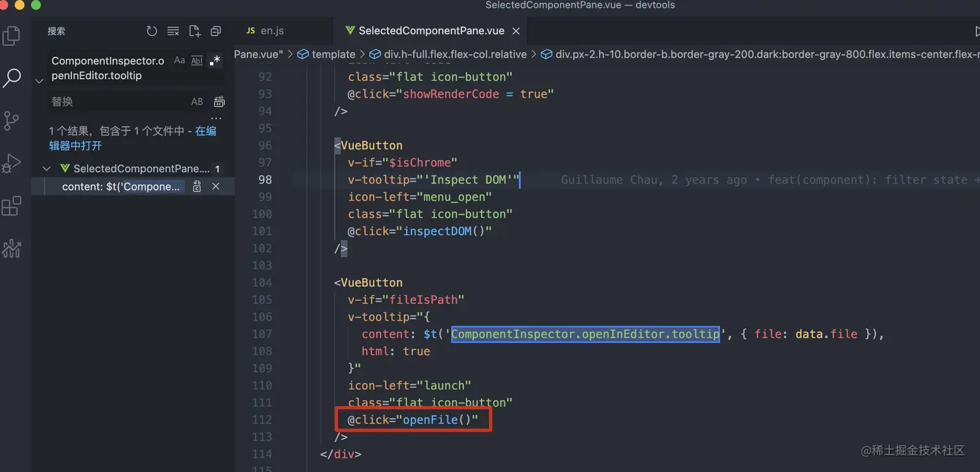Select the content: $t('Compone... search result
This screenshot has width=980, height=472.
click(121, 186)
